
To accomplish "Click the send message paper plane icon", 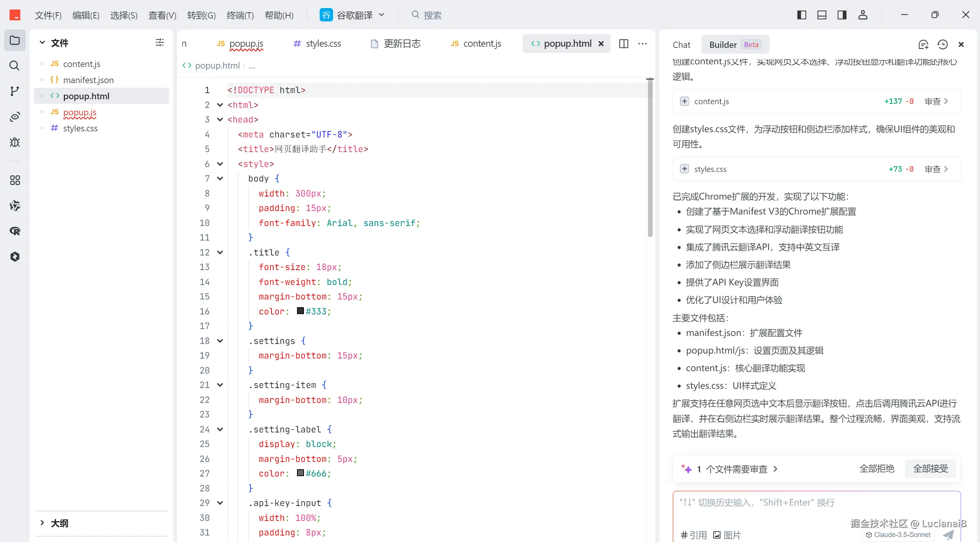I will [949, 535].
